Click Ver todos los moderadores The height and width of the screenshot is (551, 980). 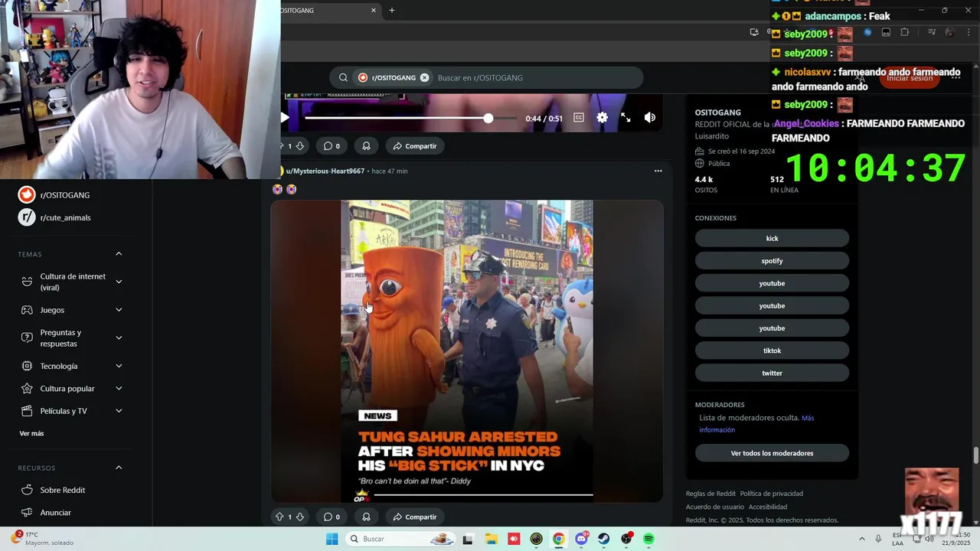tap(772, 453)
